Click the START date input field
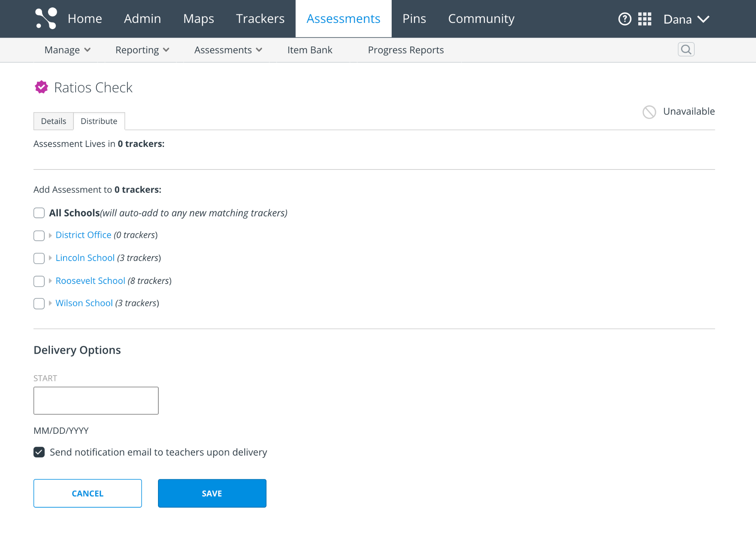The height and width of the screenshot is (556, 756). point(96,401)
